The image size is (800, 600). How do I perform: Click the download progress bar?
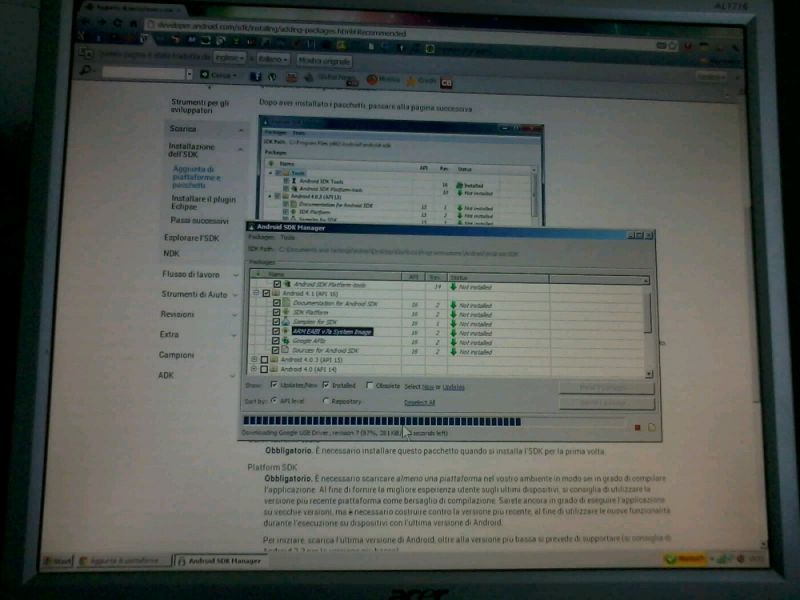(x=433, y=421)
